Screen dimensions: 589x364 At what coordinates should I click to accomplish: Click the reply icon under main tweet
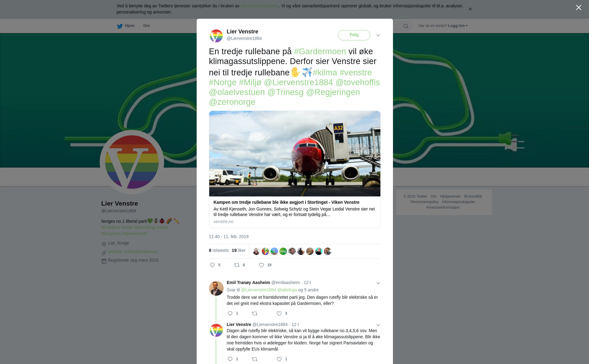point(212,265)
